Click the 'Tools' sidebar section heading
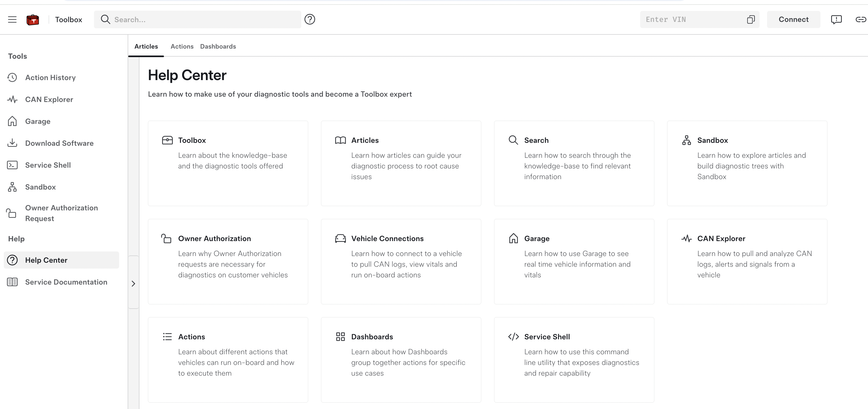 coord(18,56)
